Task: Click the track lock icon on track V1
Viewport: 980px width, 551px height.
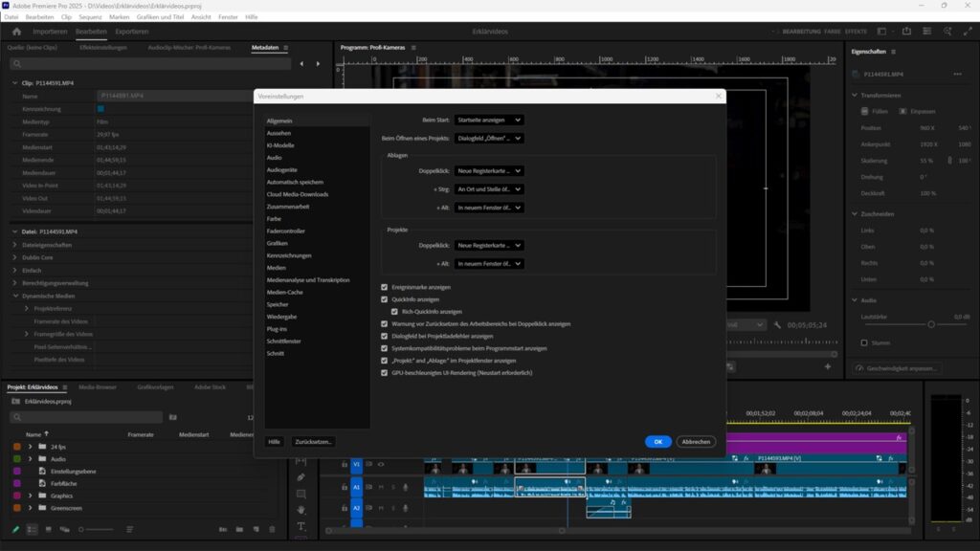Action: coord(345,465)
